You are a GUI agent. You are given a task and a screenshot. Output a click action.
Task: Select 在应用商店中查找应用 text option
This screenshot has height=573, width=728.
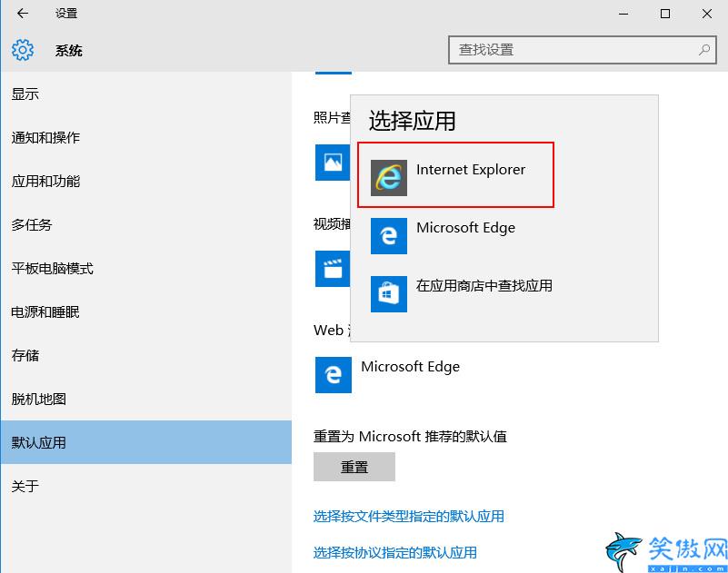[484, 286]
